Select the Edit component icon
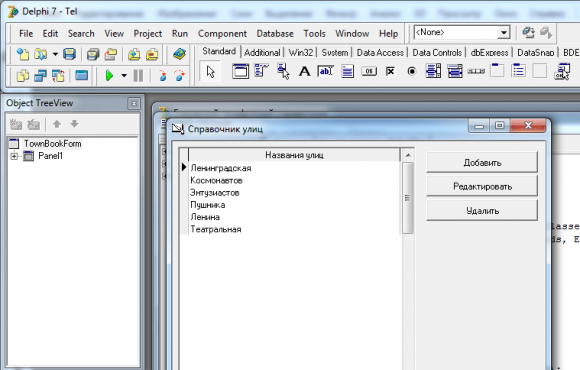The height and width of the screenshot is (370, 580). point(326,71)
